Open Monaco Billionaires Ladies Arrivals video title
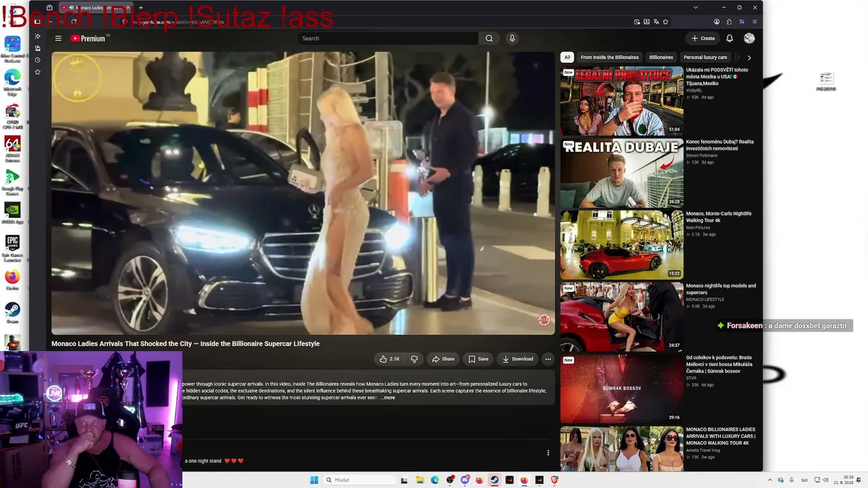This screenshot has height=488, width=868. point(720,436)
